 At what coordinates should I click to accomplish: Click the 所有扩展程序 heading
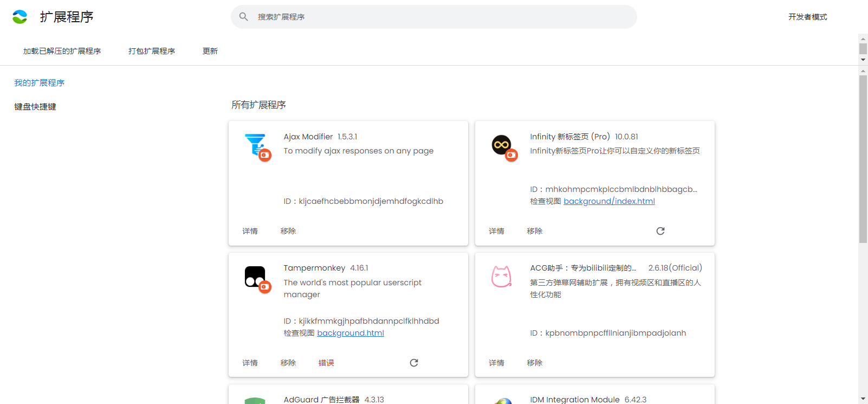[x=258, y=105]
